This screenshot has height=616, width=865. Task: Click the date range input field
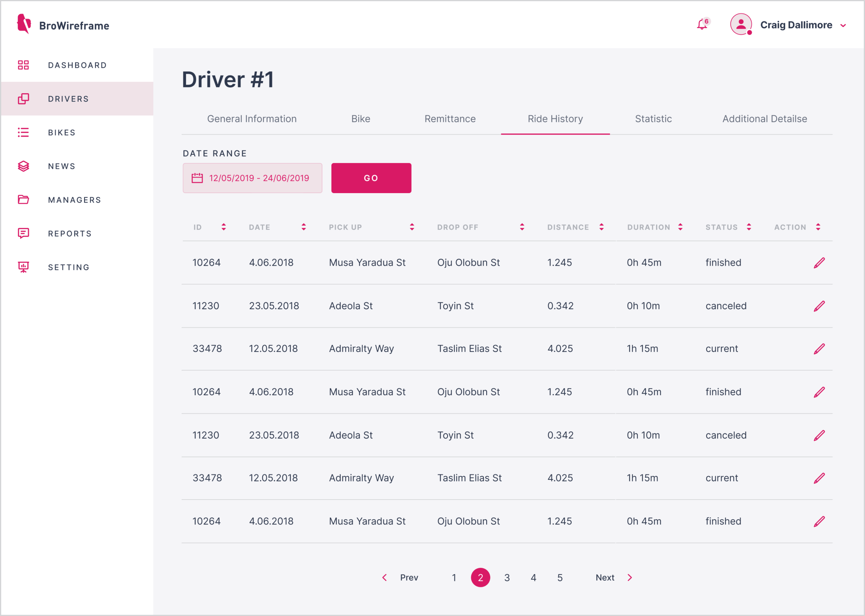click(252, 178)
